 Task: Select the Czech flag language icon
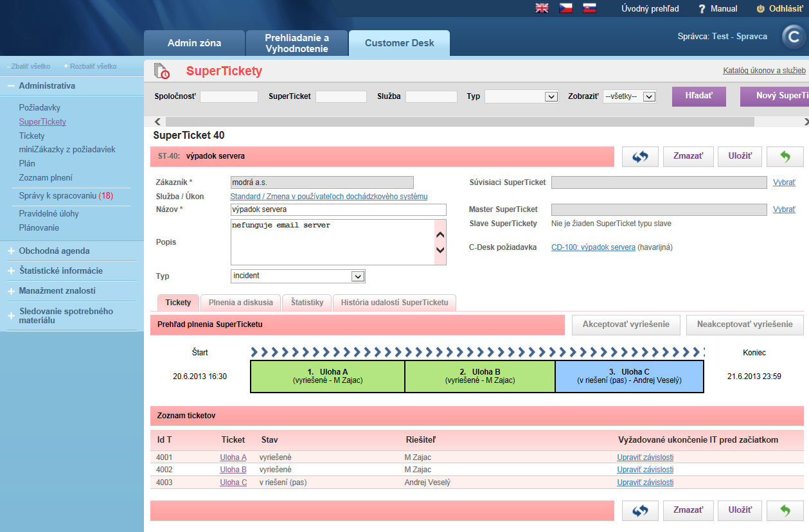click(565, 8)
